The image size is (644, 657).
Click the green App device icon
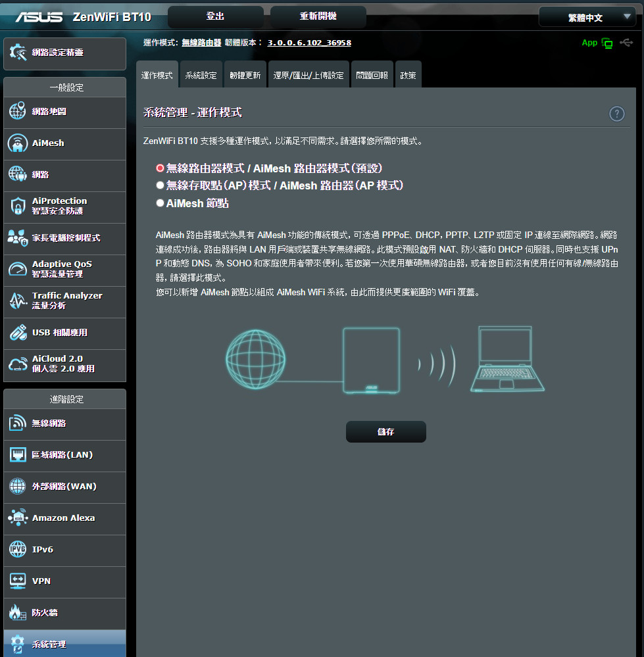tap(607, 43)
